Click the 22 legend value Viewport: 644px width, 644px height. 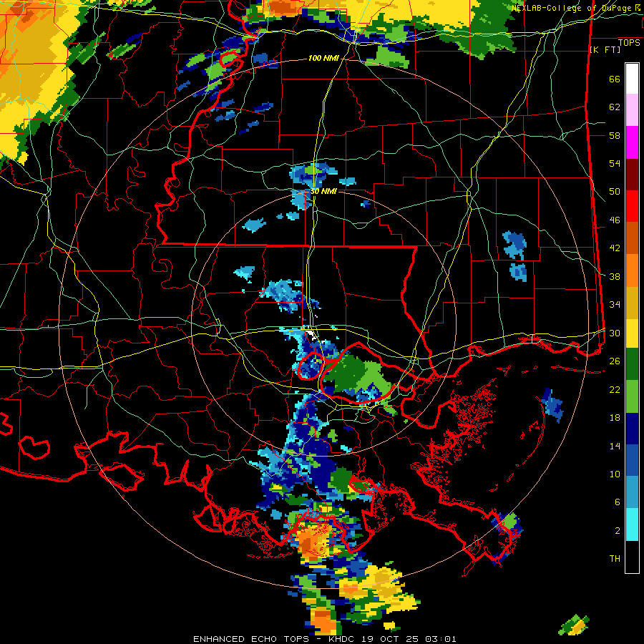tap(615, 389)
